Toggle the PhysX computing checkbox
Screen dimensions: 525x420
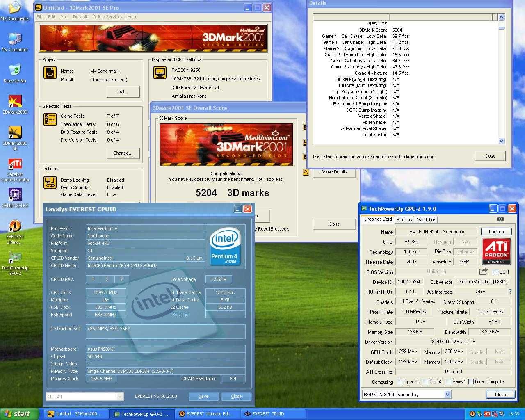coord(448,382)
